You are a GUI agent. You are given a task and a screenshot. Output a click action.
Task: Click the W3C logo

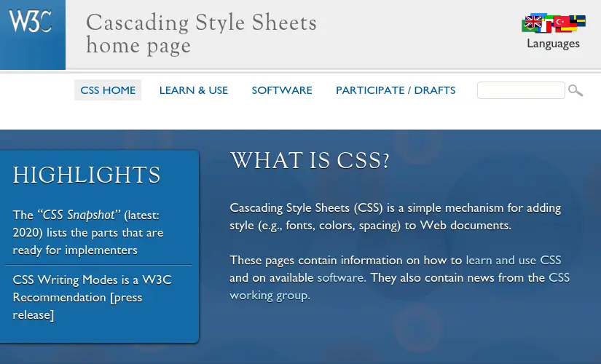tap(31, 21)
